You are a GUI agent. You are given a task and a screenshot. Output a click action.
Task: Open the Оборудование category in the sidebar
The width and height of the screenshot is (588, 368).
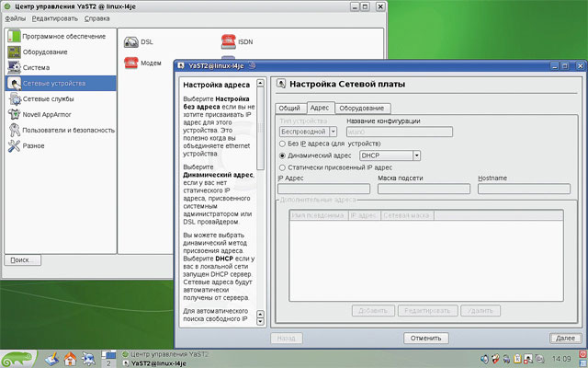point(60,52)
